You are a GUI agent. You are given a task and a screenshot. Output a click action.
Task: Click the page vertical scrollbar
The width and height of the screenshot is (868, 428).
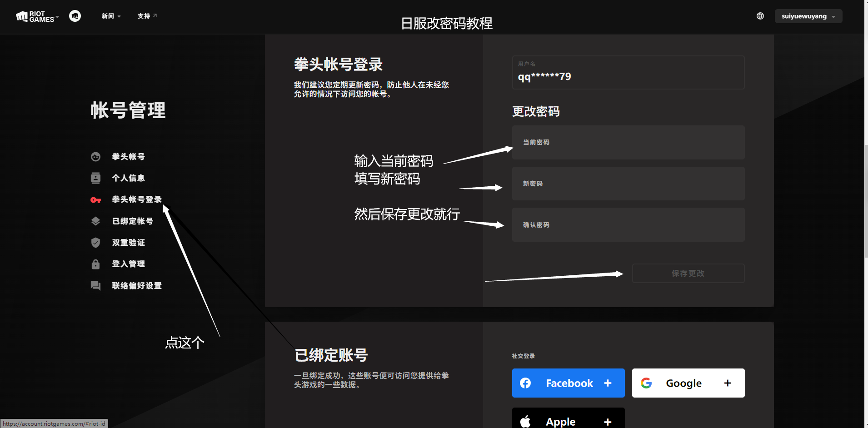click(x=866, y=201)
